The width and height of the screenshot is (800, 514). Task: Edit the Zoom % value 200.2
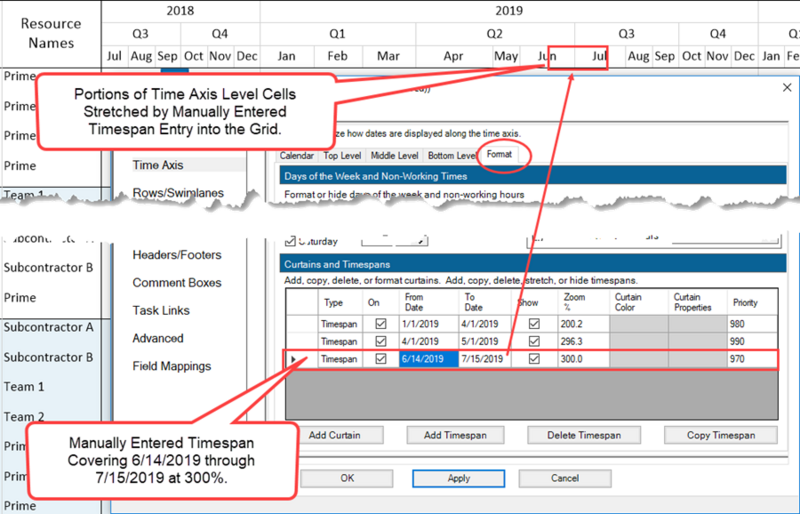pos(583,324)
